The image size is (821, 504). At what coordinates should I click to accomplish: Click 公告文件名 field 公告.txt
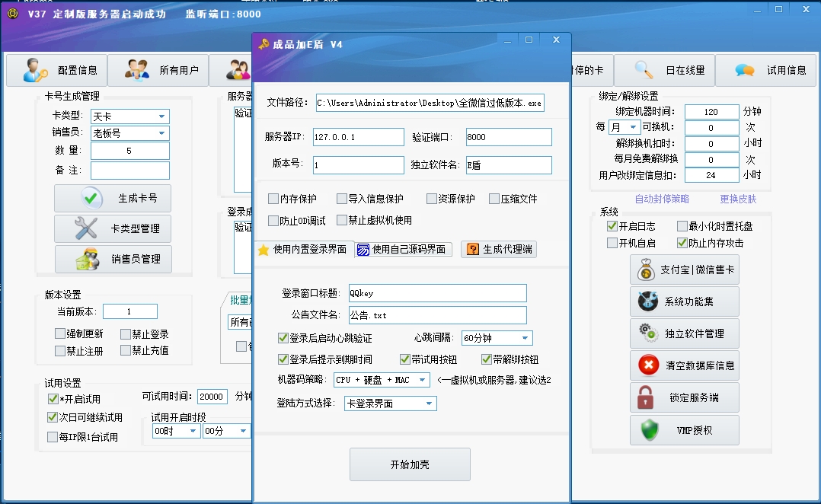438,315
